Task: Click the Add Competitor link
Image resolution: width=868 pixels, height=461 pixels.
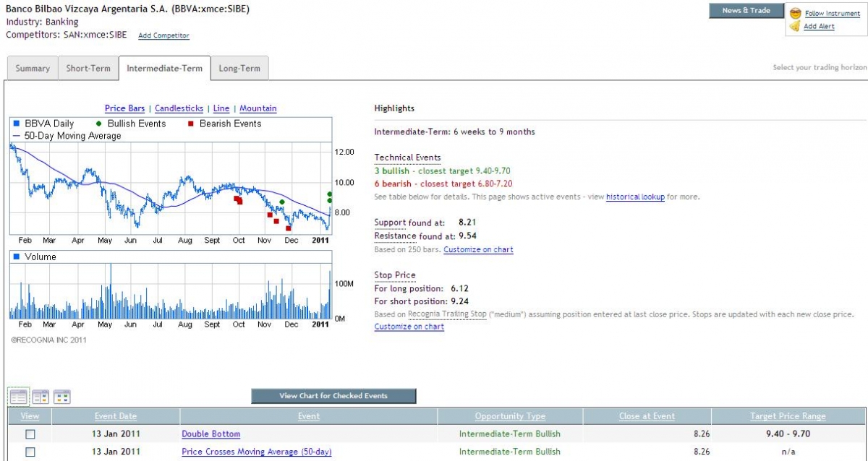Action: tap(163, 35)
